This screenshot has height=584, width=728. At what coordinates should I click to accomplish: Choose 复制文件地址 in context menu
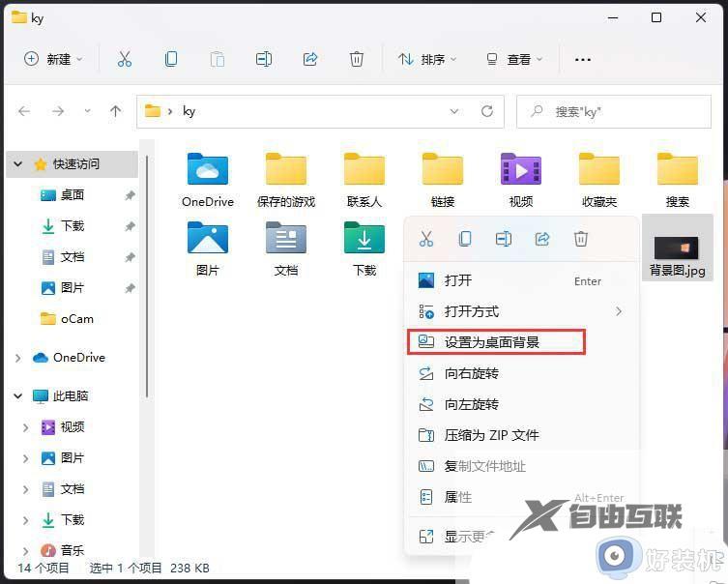pos(521,466)
